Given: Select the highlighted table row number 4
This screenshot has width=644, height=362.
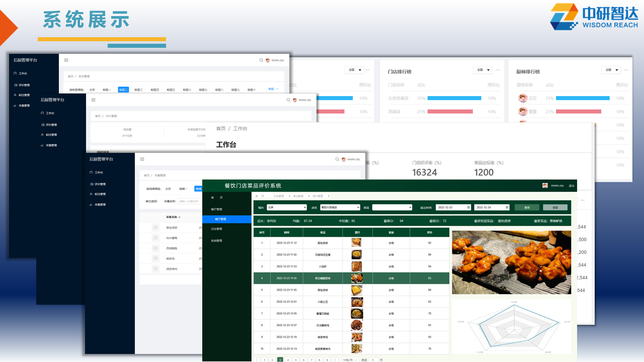Looking at the screenshot, I should click(x=262, y=278).
